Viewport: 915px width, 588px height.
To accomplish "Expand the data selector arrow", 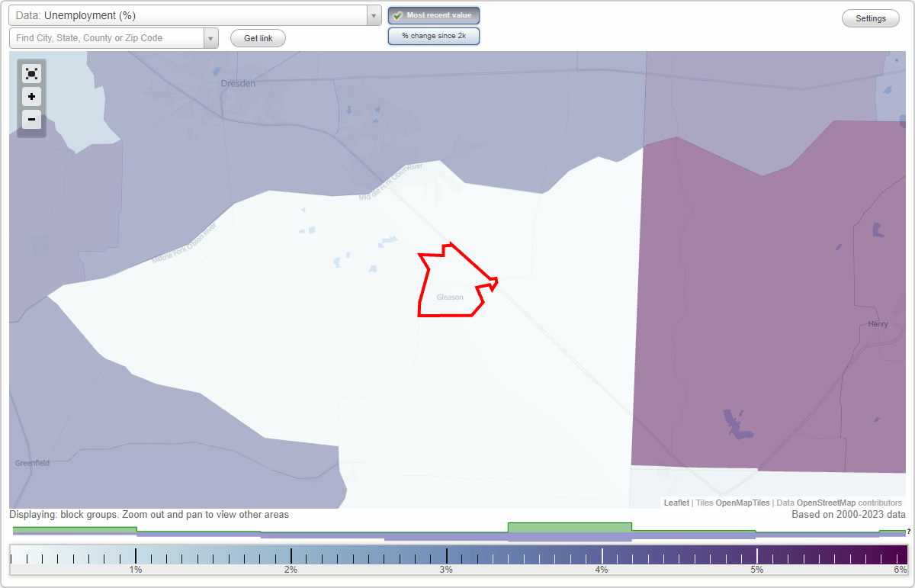I will 374,15.
